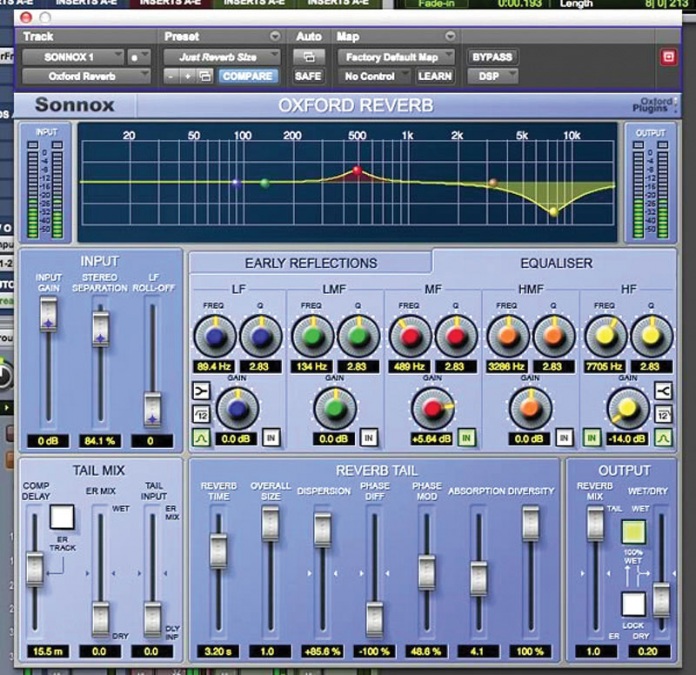
Task: Enable the HMF band IN button
Action: tap(564, 438)
